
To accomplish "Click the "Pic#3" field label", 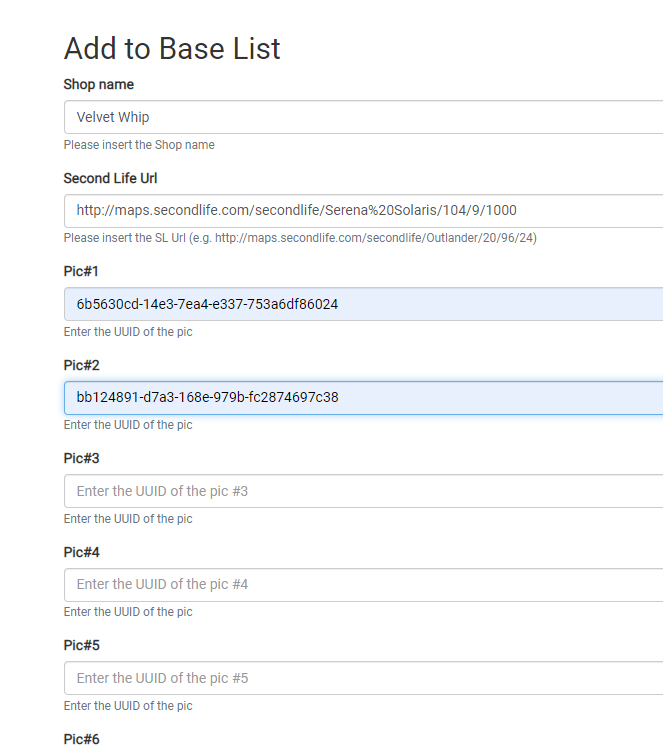I will [x=81, y=458].
